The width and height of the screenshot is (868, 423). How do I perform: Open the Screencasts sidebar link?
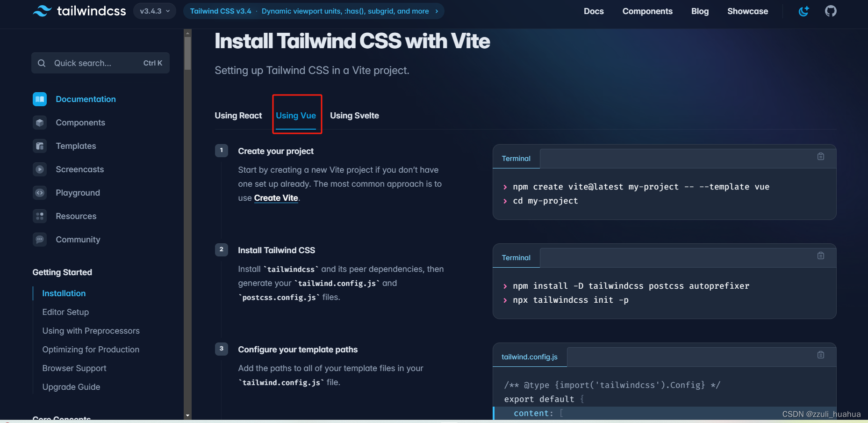point(80,169)
